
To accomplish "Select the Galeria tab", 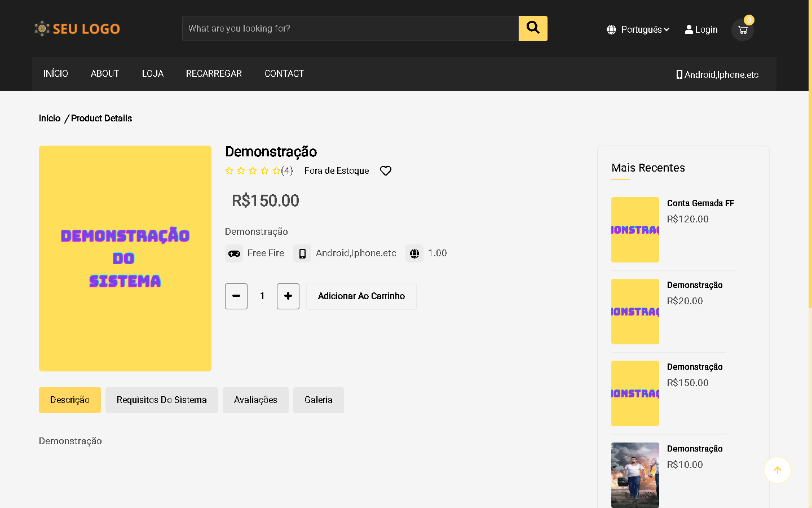I will (x=318, y=400).
